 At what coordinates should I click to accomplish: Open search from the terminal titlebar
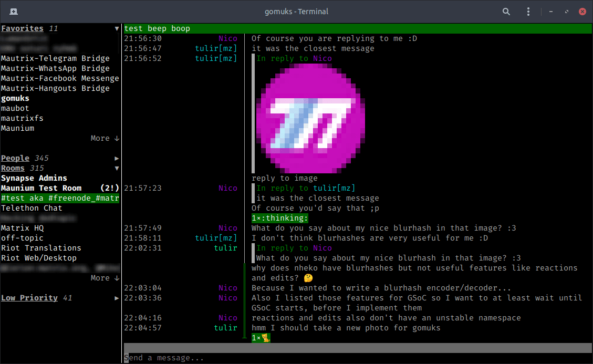506,11
